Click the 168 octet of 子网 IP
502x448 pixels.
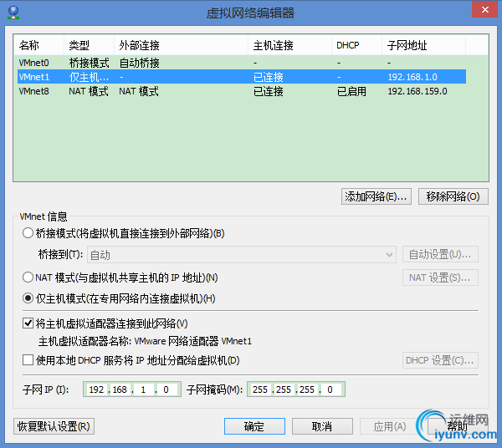[120, 389]
